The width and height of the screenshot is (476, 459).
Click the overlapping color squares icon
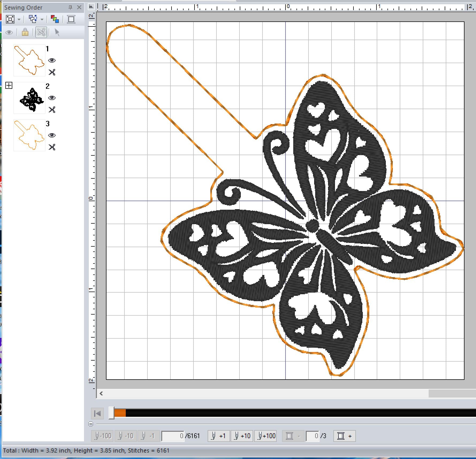[55, 19]
